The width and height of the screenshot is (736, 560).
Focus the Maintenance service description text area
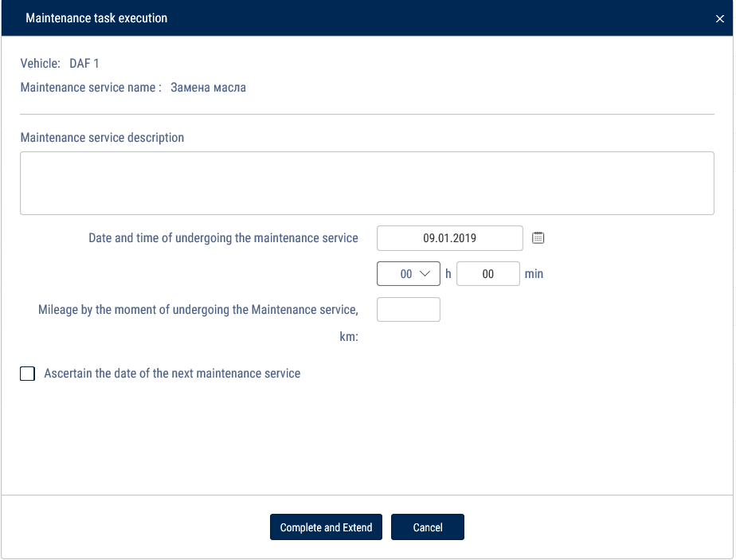[x=367, y=183]
